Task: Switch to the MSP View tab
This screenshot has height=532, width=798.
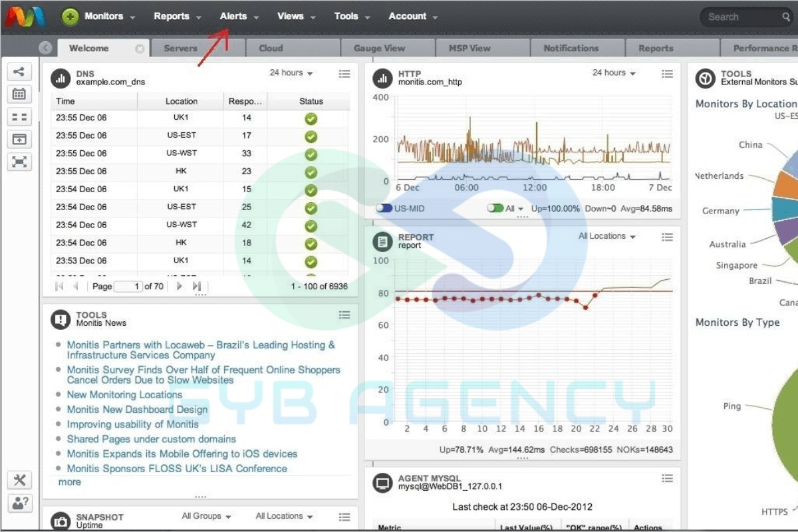Action: click(x=481, y=48)
